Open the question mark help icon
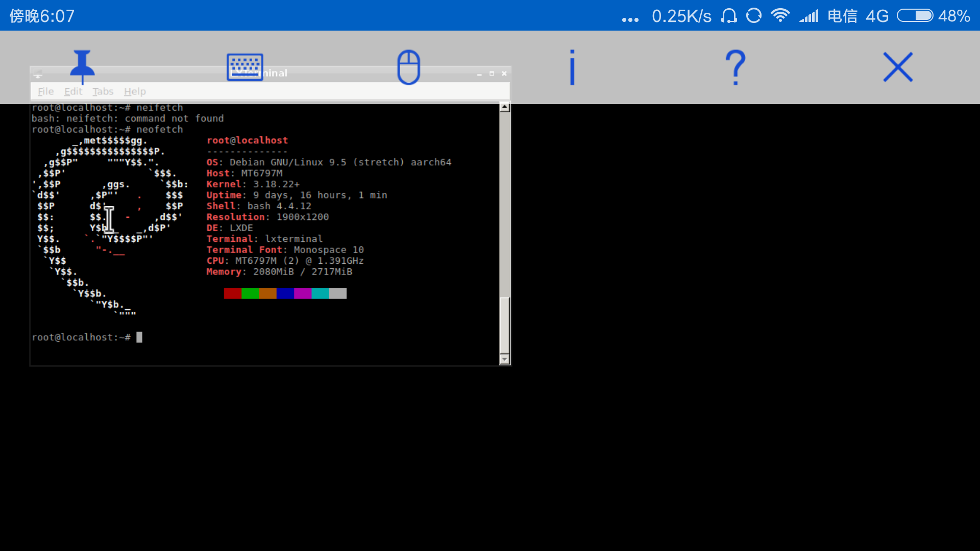980x551 pixels. 736,67
